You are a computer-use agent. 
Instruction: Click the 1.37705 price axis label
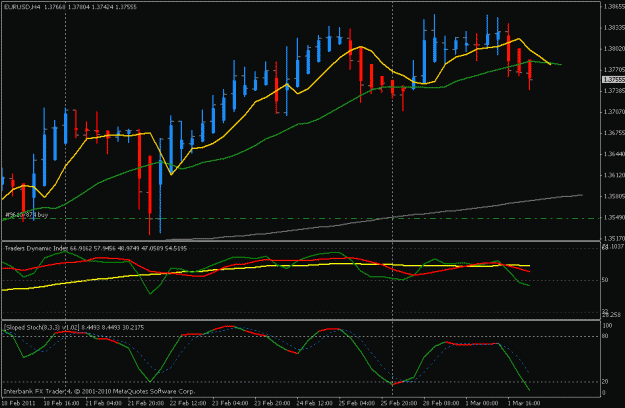[614, 70]
